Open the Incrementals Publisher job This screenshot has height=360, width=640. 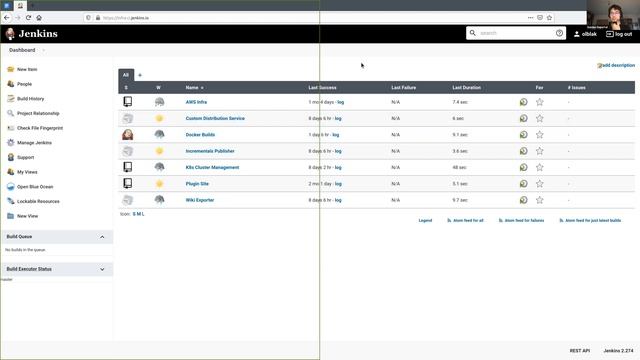click(x=210, y=151)
